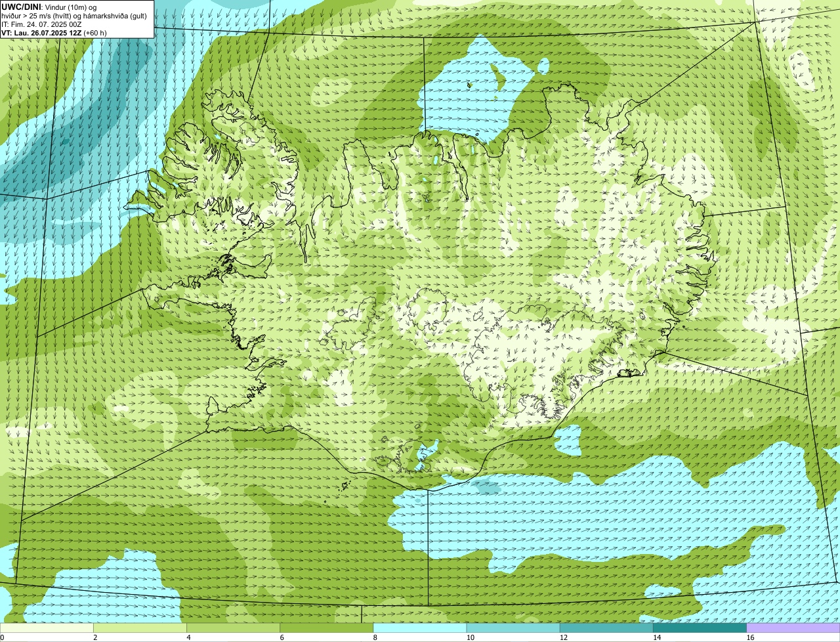Click the "6" label on the color scale

pyautogui.click(x=282, y=637)
